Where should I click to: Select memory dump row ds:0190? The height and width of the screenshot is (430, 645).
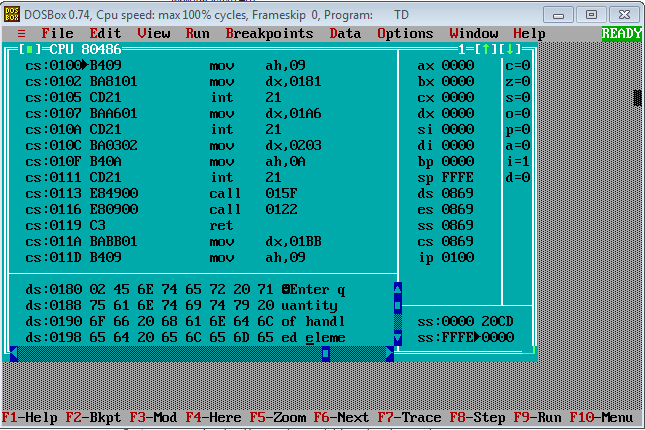click(x=185, y=322)
